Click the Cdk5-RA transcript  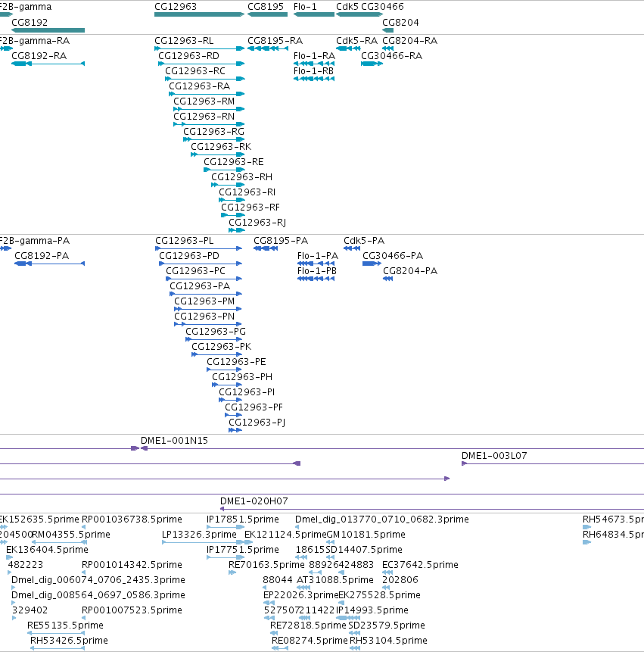tap(348, 48)
